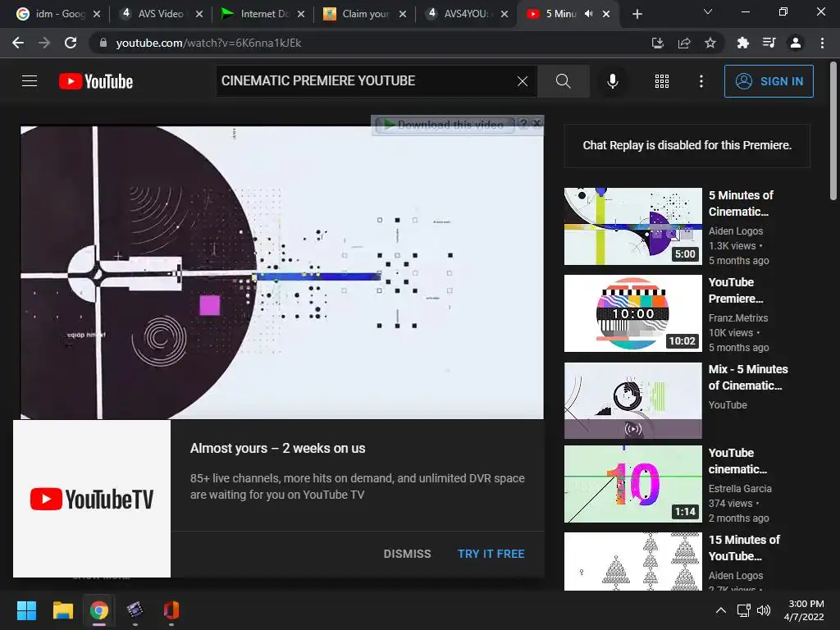Screen dimensions: 840x630
Task: Click the SIGN IN button
Action: coord(769,81)
